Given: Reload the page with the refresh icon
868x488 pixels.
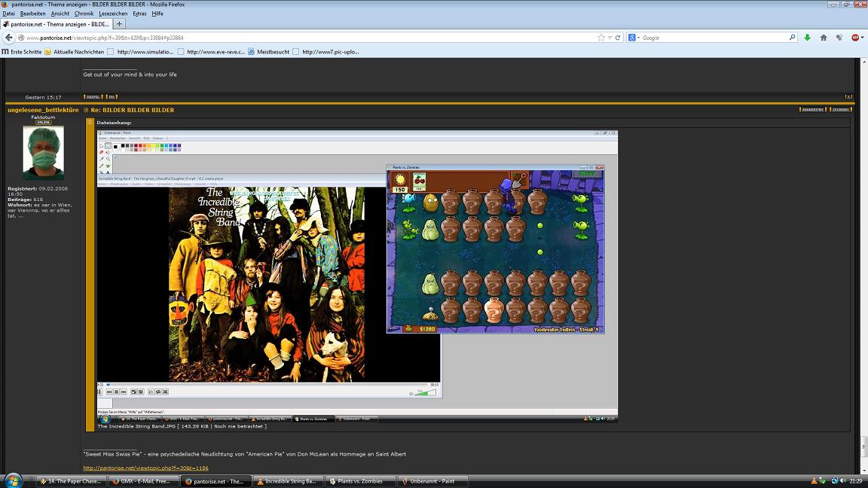Looking at the screenshot, I should click(x=618, y=38).
